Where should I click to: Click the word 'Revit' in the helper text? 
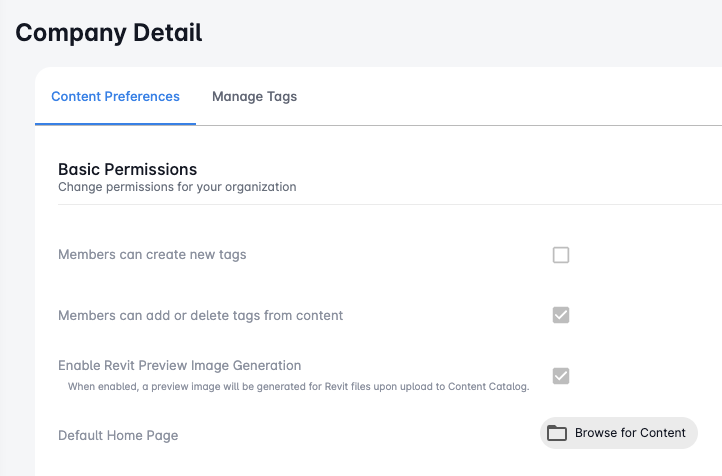(336, 385)
